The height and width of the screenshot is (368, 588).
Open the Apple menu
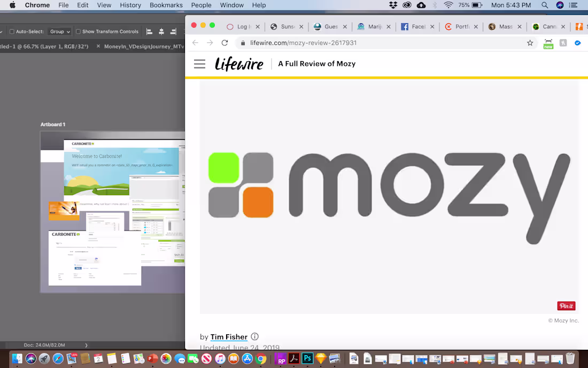tap(12, 5)
